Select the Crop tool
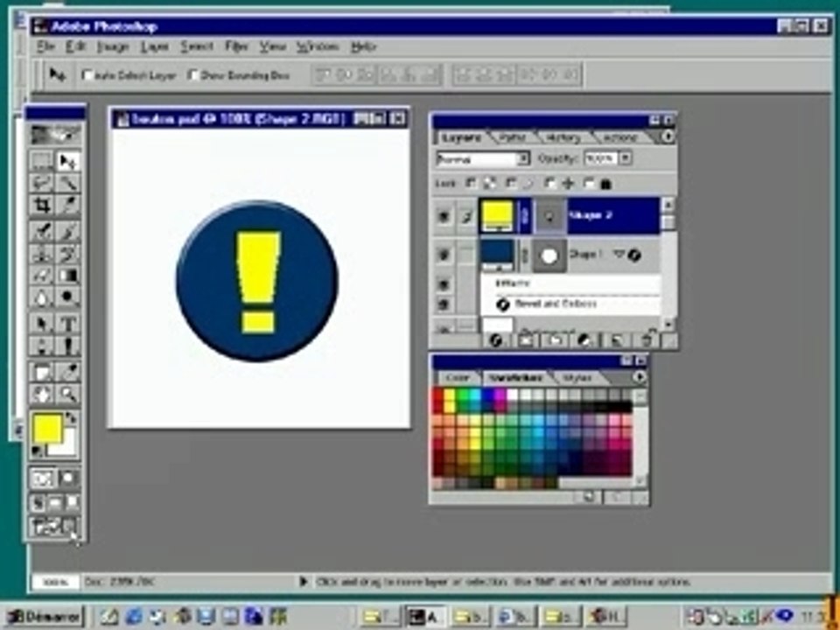This screenshot has height=630, width=840. click(41, 205)
